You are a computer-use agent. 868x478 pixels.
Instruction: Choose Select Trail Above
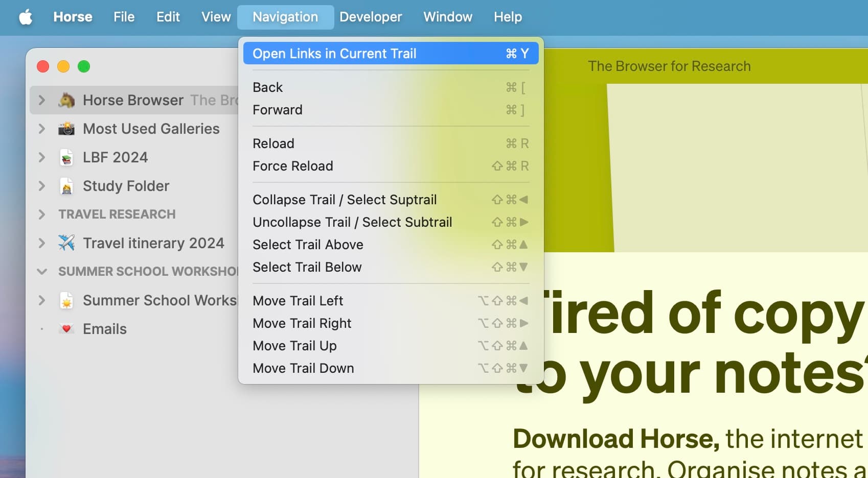click(x=308, y=245)
